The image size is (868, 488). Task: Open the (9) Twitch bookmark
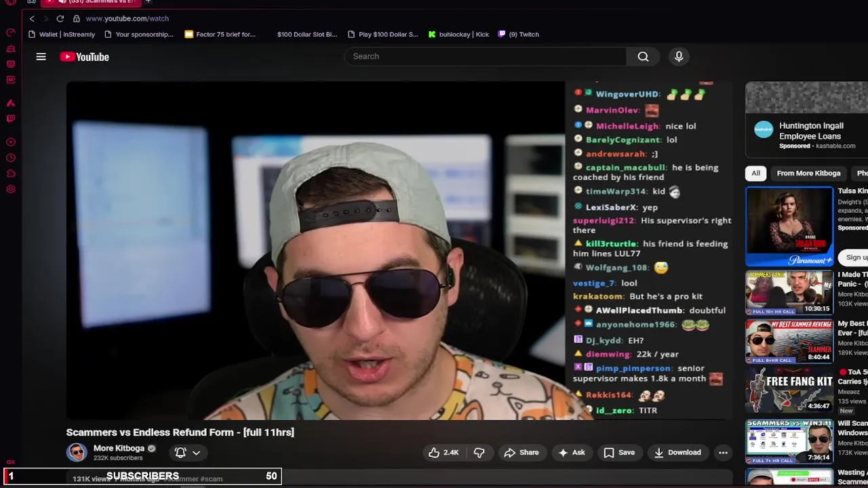point(518,34)
